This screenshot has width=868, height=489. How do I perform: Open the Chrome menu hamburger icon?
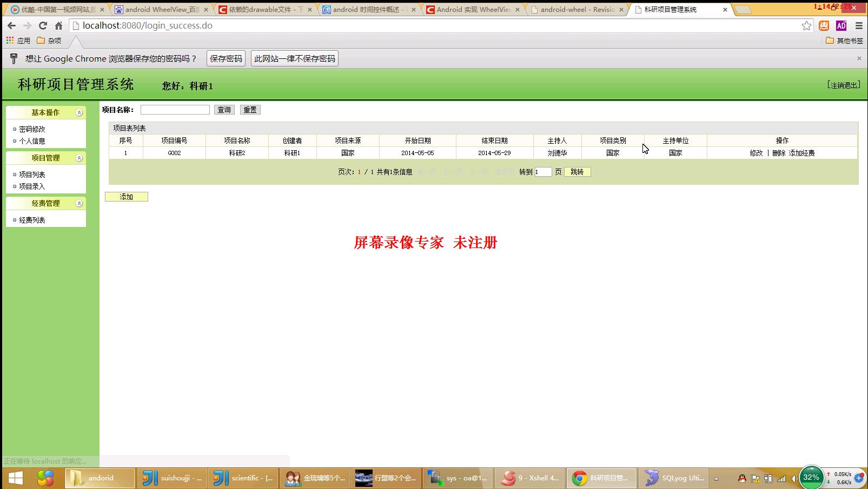(858, 25)
